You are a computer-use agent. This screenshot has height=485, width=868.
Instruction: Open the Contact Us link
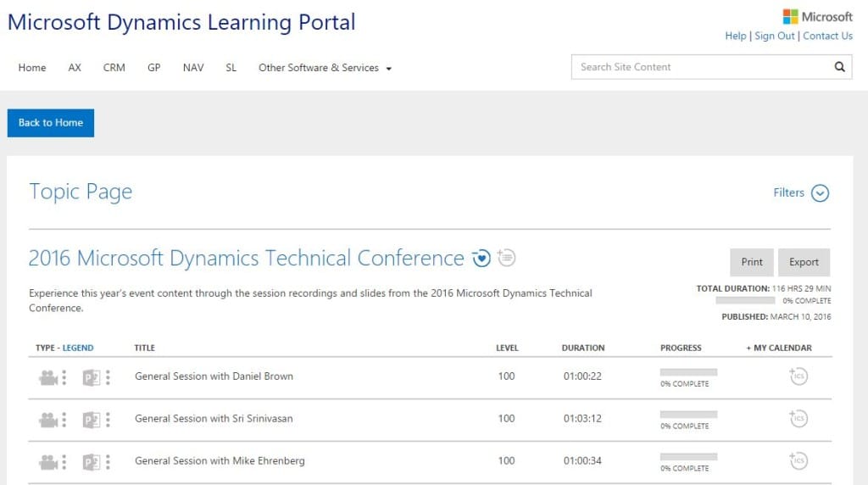coord(827,36)
